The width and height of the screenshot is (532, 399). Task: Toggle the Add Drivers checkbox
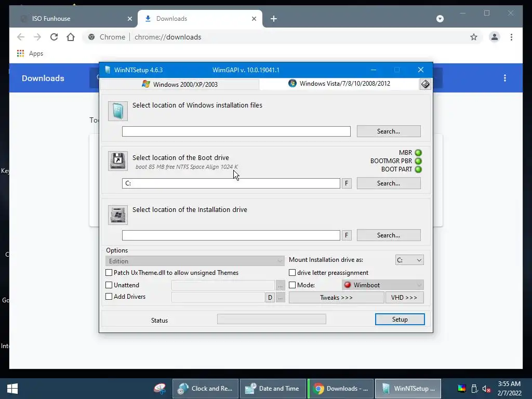pyautogui.click(x=109, y=297)
